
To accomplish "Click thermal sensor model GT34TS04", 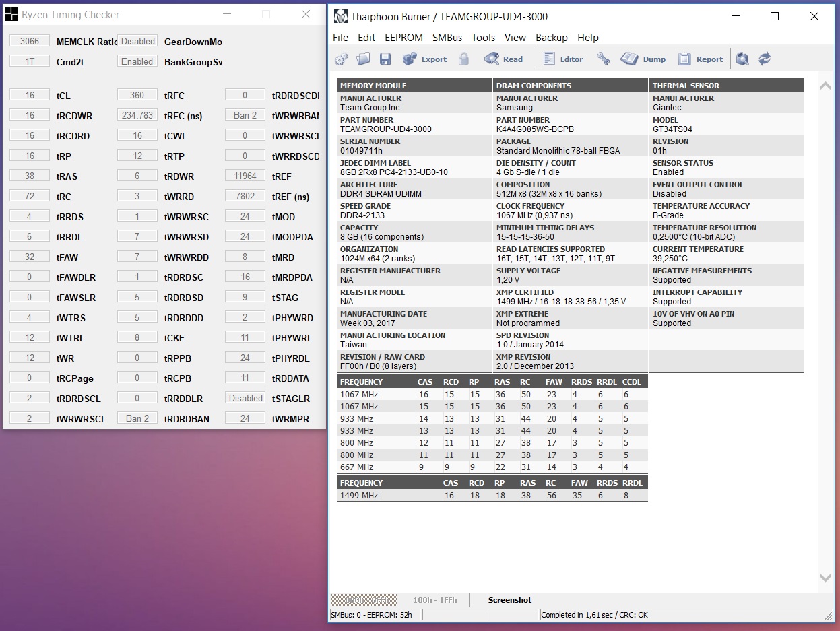I will click(x=672, y=129).
